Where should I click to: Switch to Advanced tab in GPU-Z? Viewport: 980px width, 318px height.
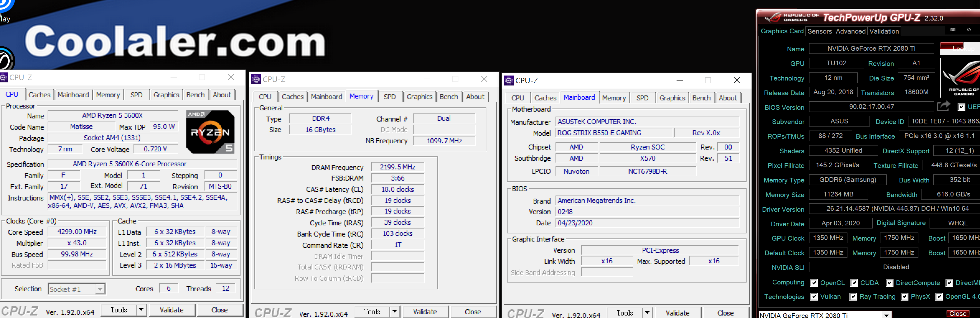(850, 31)
